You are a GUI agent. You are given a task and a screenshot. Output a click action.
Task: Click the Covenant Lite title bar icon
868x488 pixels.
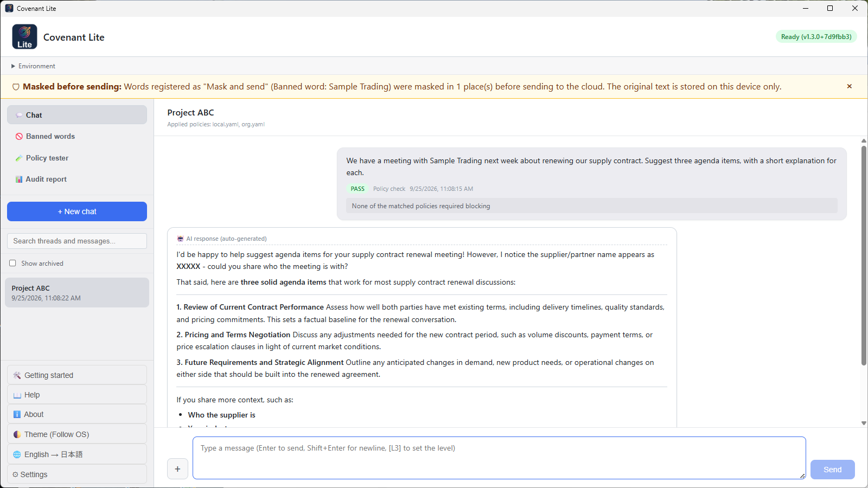point(9,8)
